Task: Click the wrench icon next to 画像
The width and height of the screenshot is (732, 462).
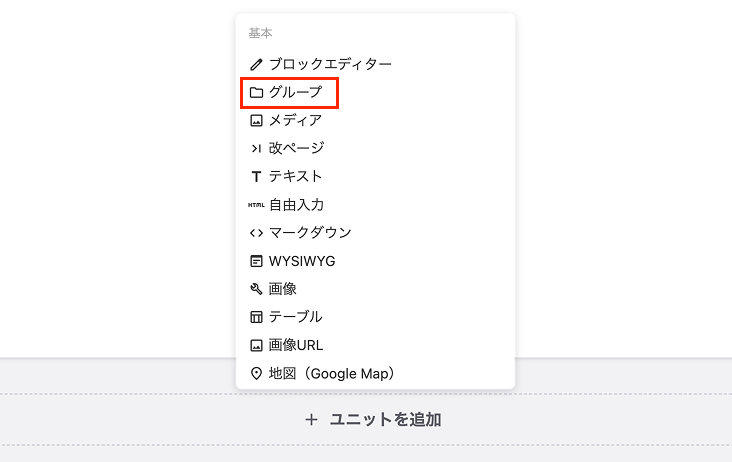Action: tap(256, 289)
